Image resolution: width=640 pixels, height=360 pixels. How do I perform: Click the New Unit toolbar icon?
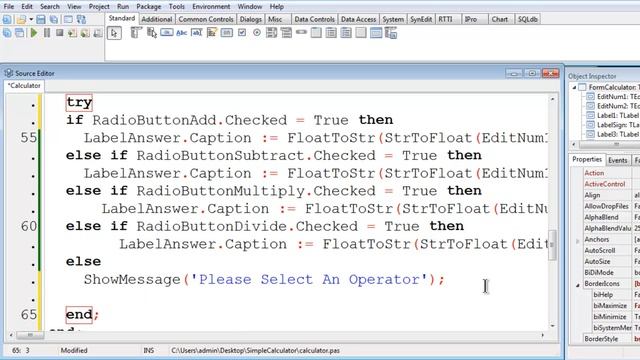tap(7, 19)
